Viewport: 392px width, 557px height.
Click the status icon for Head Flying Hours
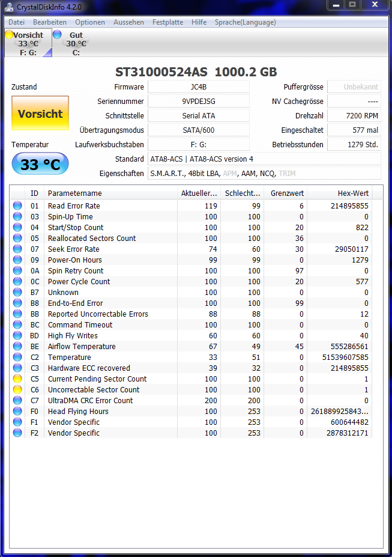[17, 412]
